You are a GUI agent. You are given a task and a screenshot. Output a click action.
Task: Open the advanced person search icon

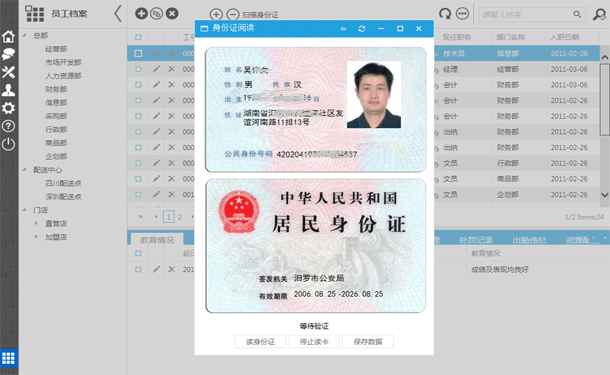(x=599, y=14)
